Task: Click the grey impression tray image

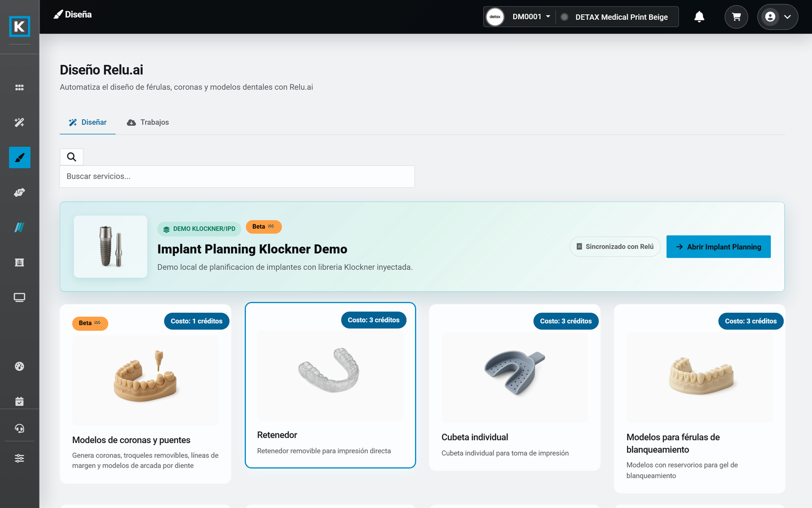Action: coord(515,378)
